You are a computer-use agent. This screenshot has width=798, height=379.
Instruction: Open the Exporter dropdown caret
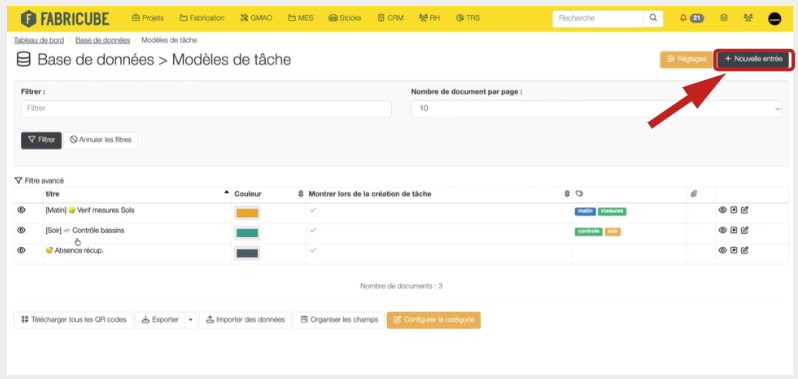191,320
